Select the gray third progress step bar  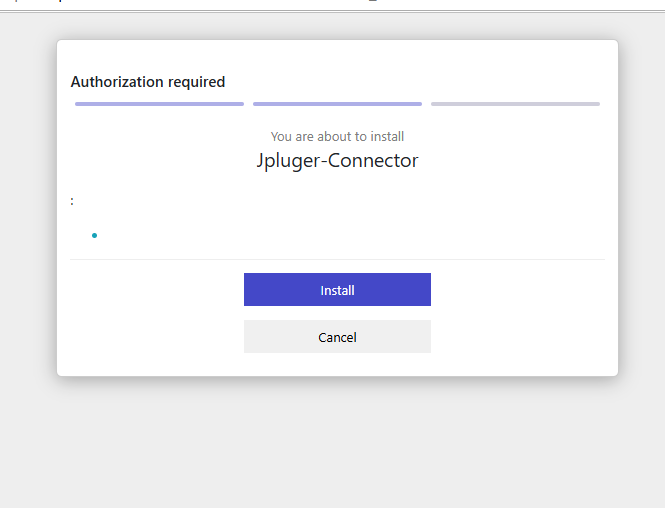[515, 104]
